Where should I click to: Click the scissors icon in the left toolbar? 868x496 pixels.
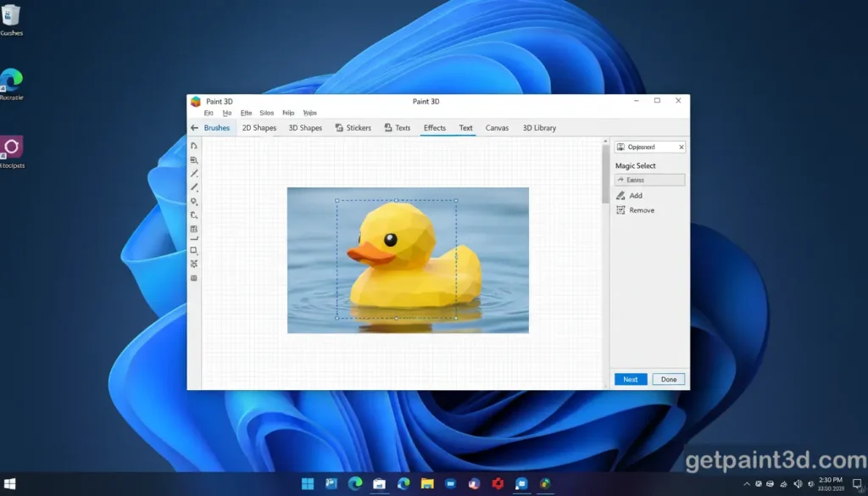click(x=196, y=264)
